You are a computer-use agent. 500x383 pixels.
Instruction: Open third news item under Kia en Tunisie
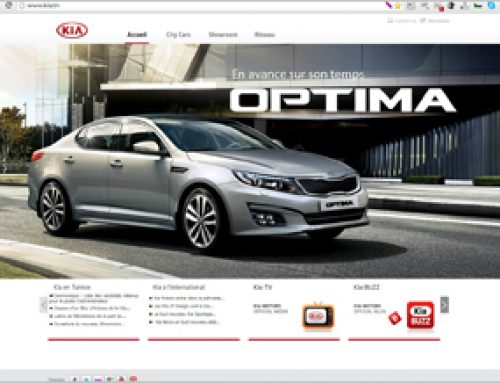coord(88,316)
